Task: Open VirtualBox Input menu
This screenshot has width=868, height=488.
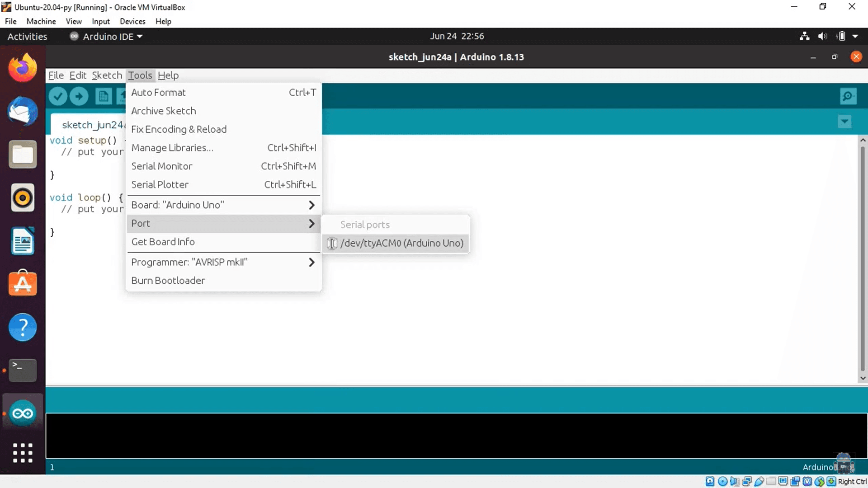Action: [101, 21]
